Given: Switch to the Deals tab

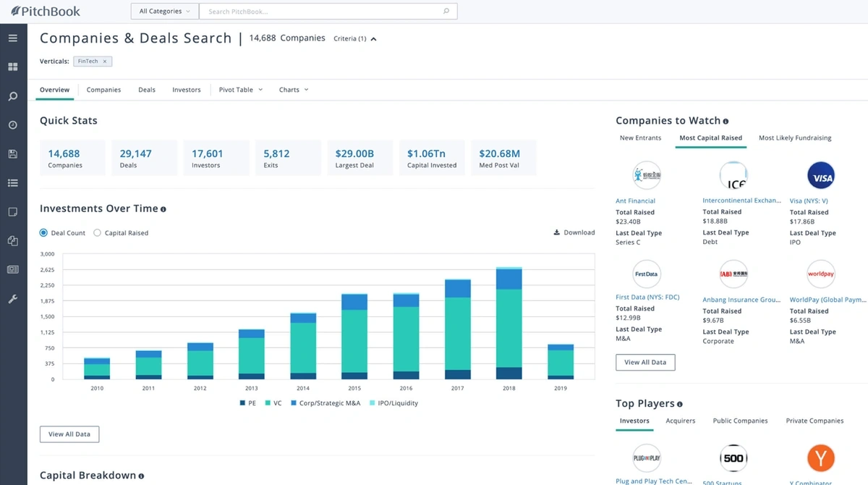Looking at the screenshot, I should [147, 90].
